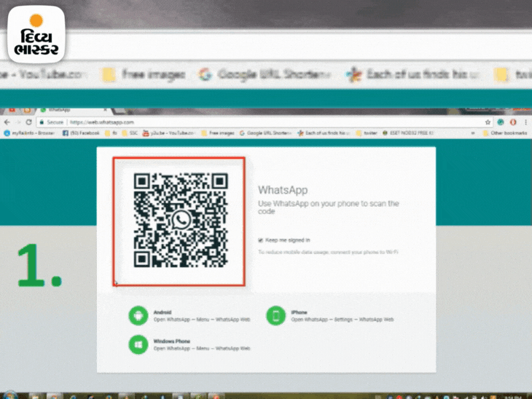Open the myRailinfo bookmark
Image resolution: width=532 pixels, height=399 pixels.
click(x=29, y=133)
